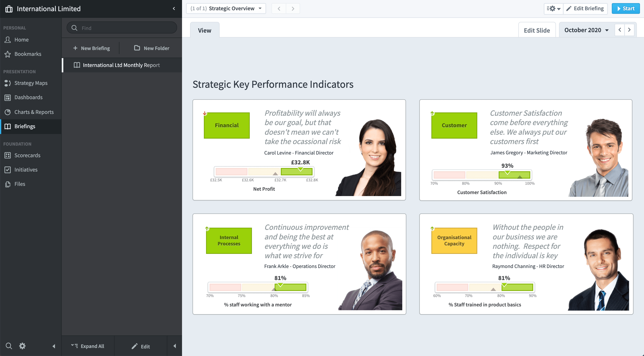Click James Gregory's photo

pos(598,158)
